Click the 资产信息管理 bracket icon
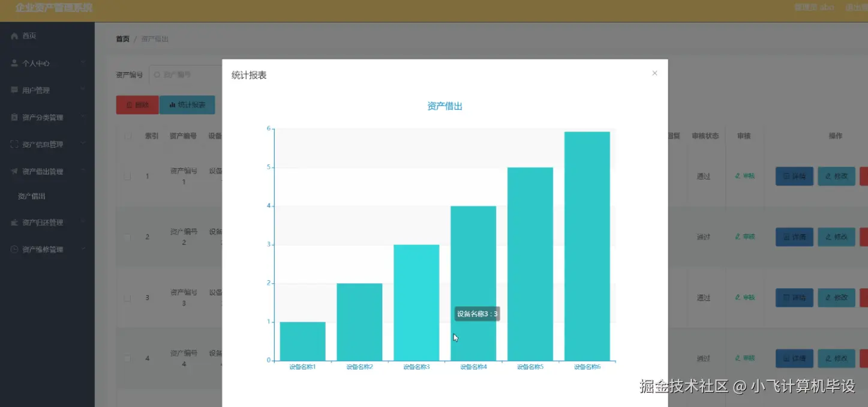 pyautogui.click(x=14, y=144)
